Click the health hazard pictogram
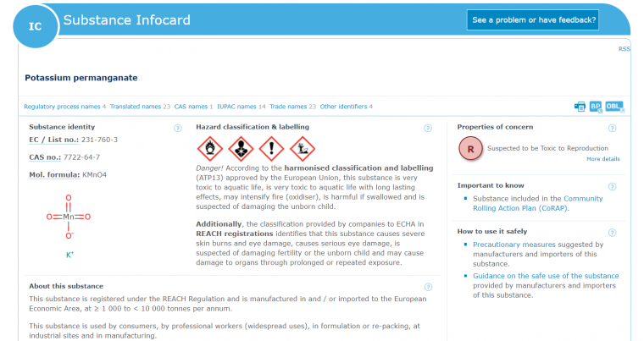This screenshot has height=341, width=644. click(x=241, y=149)
